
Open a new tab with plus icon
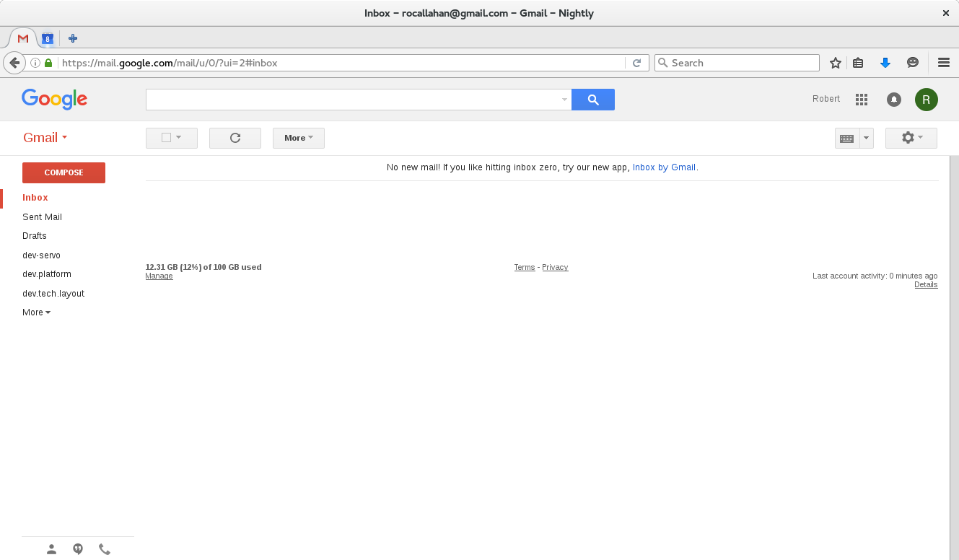pos(73,38)
